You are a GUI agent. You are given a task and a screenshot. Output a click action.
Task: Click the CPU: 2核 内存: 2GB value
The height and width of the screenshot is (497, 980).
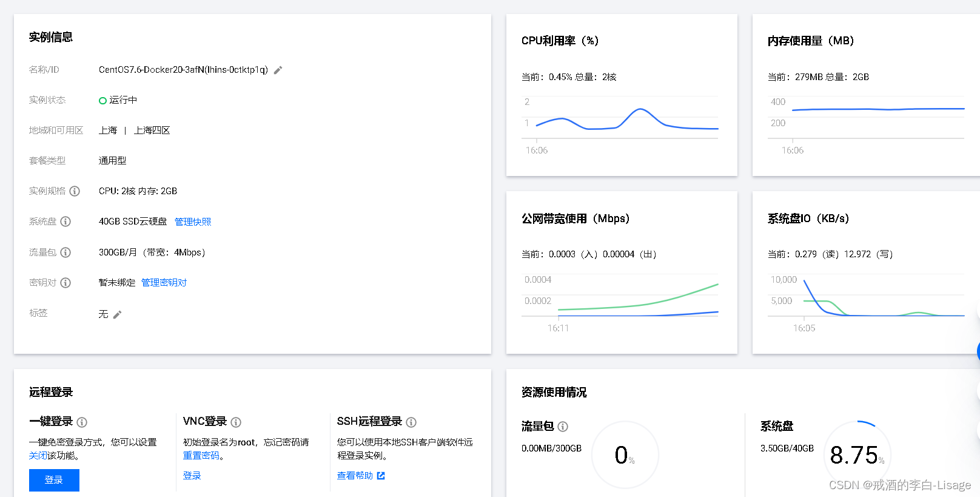point(138,191)
